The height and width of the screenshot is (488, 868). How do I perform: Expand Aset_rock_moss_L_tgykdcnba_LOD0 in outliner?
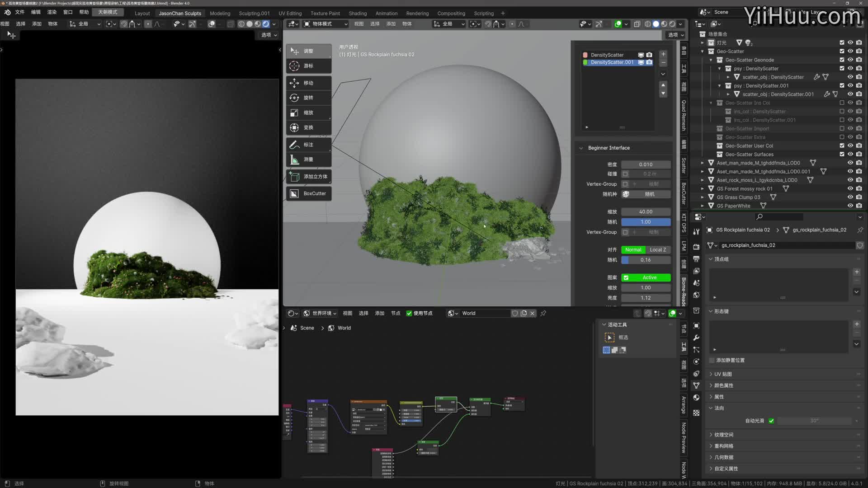(702, 180)
